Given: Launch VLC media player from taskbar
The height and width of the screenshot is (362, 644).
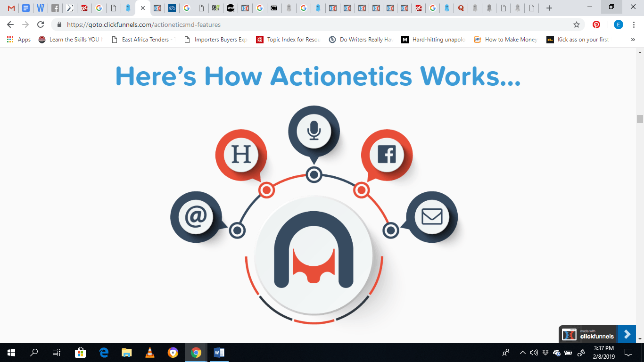Looking at the screenshot, I should tap(150, 353).
